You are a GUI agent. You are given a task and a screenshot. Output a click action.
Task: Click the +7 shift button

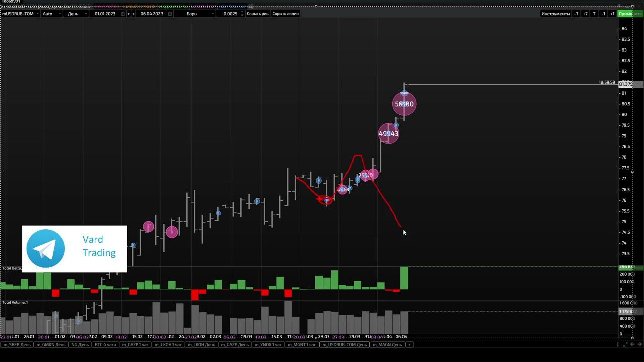(585, 14)
